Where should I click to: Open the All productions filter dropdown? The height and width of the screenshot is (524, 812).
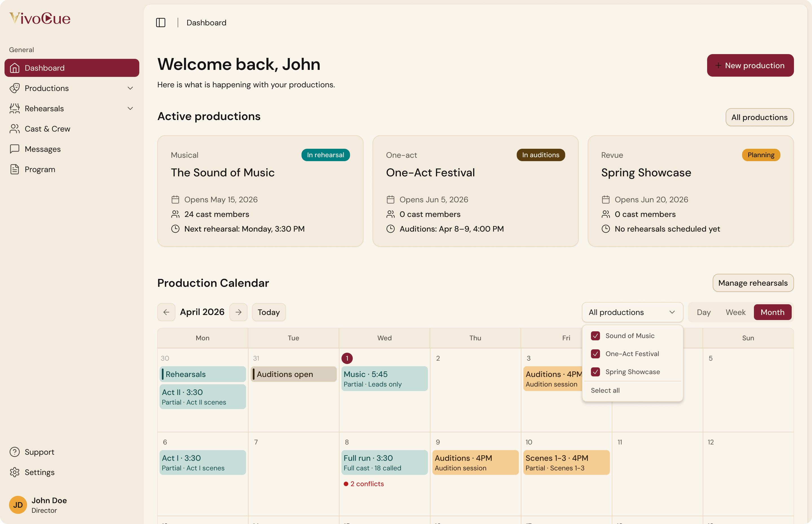coord(632,312)
